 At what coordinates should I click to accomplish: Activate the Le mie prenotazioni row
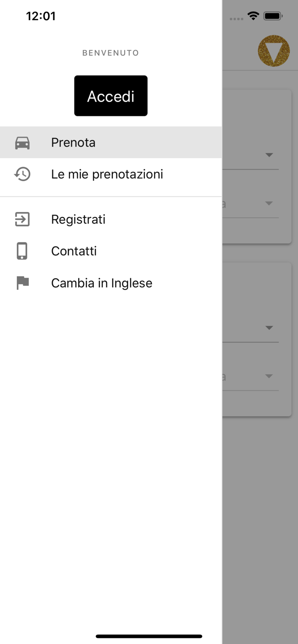coord(107,174)
